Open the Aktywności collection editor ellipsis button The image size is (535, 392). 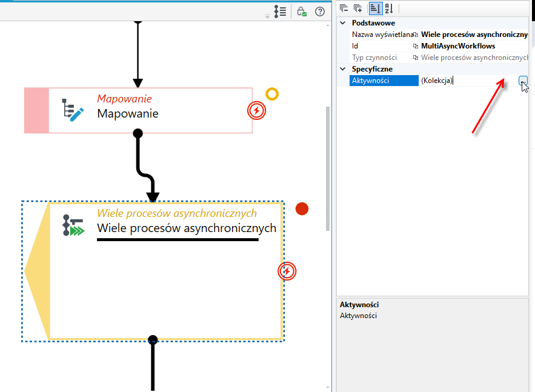[523, 81]
